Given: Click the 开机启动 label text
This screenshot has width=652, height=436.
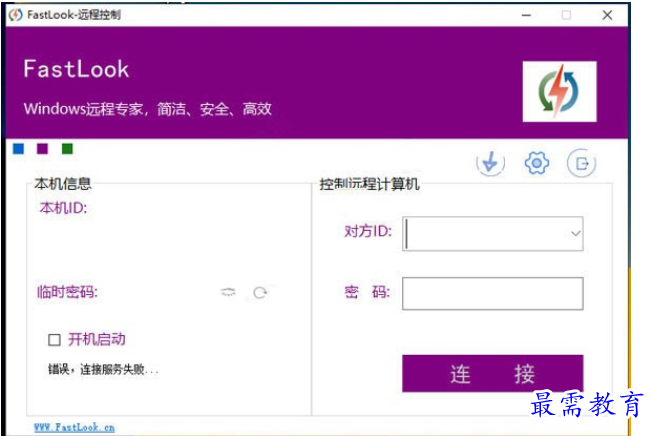Looking at the screenshot, I should 96,340.
